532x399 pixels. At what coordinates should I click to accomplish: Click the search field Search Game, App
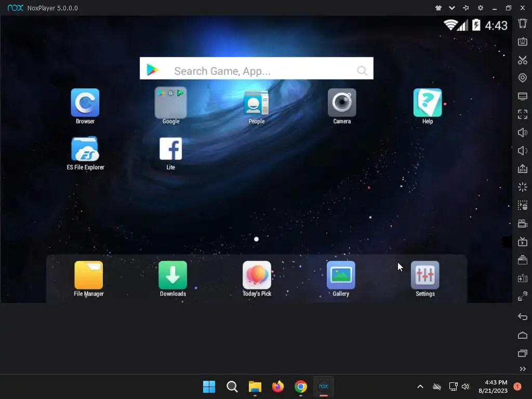click(257, 68)
